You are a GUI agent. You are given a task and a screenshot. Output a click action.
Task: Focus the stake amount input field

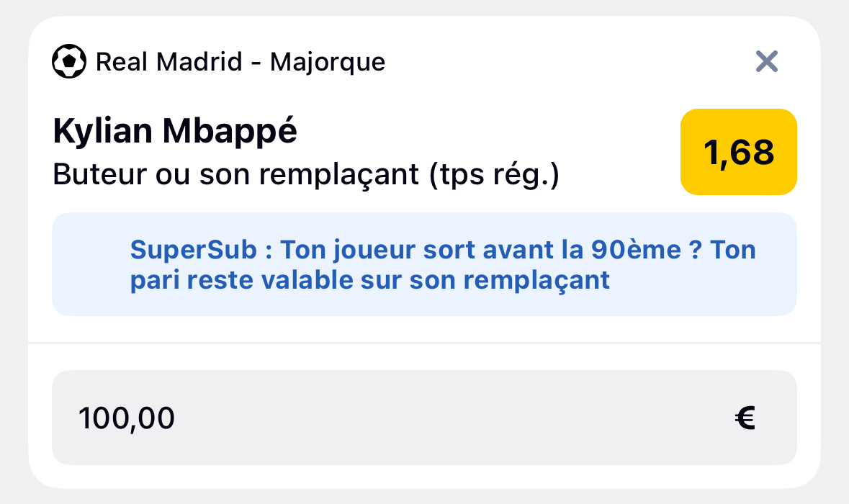[x=425, y=418]
